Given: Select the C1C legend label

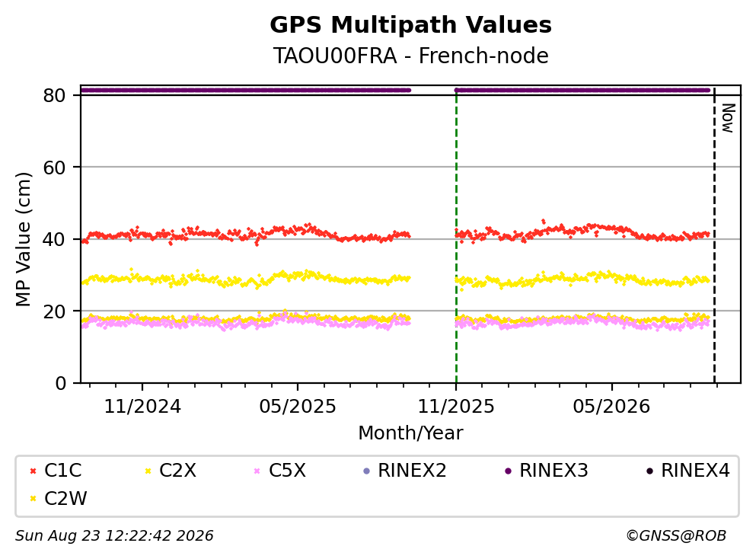Looking at the screenshot, I should pos(62,471).
